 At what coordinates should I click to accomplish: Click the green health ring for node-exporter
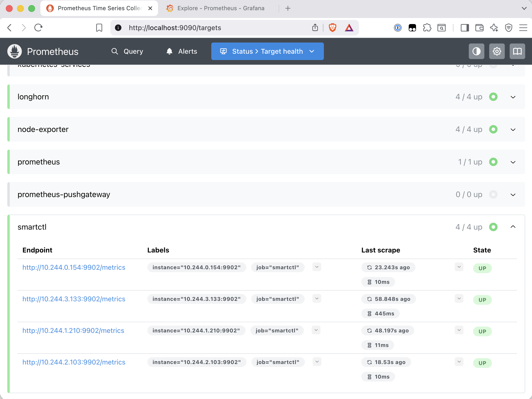pyautogui.click(x=493, y=129)
